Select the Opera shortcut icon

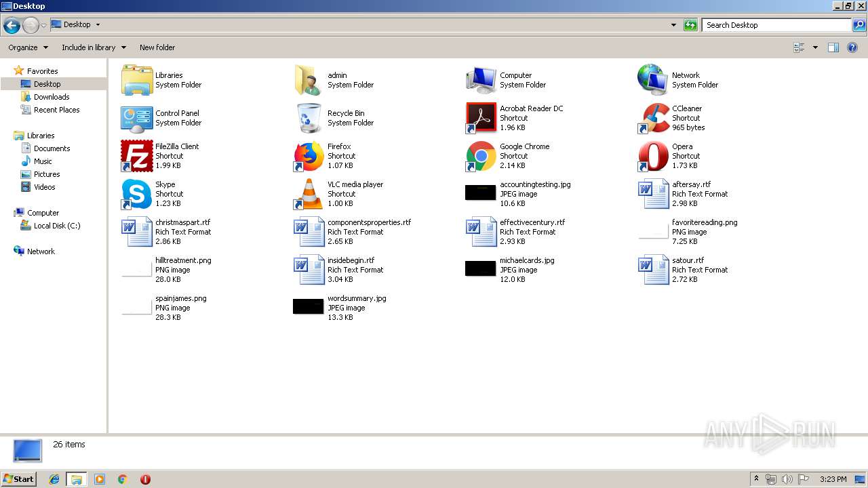click(x=654, y=156)
